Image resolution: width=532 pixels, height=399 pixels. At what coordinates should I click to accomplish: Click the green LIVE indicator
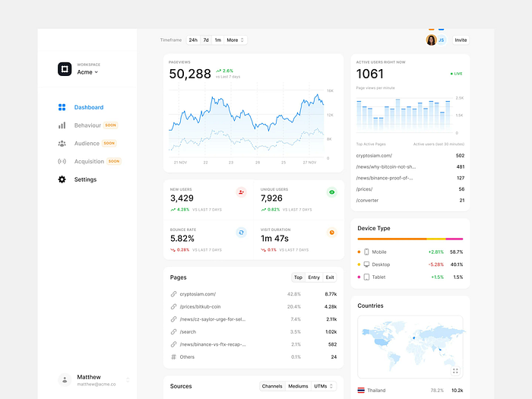pyautogui.click(x=456, y=74)
